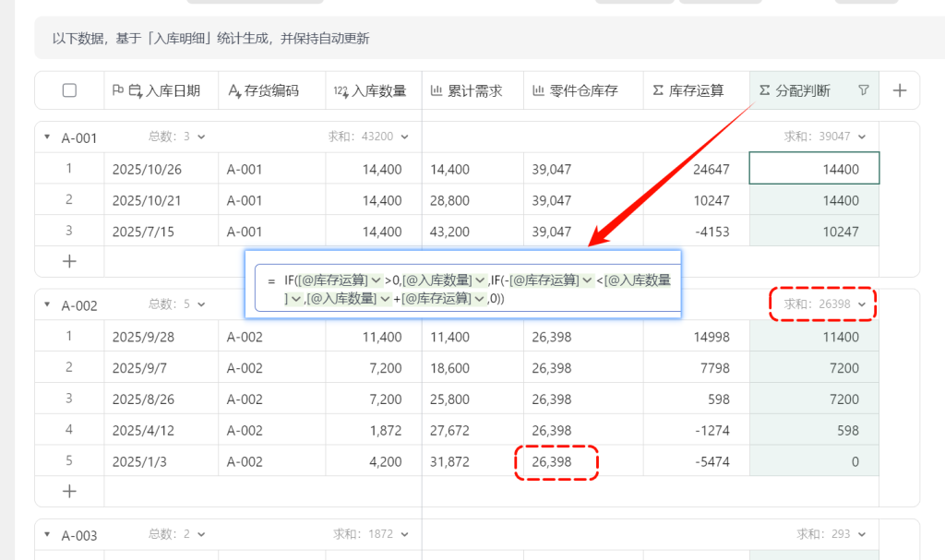Select 库存运算 cell -4153
Screen dimensions: 945x560
coord(696,231)
